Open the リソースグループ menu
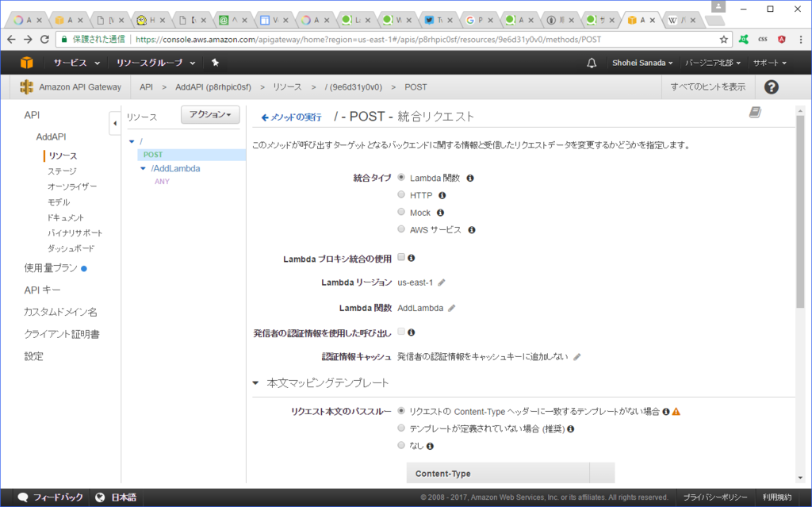This screenshot has width=812, height=507. coord(147,62)
